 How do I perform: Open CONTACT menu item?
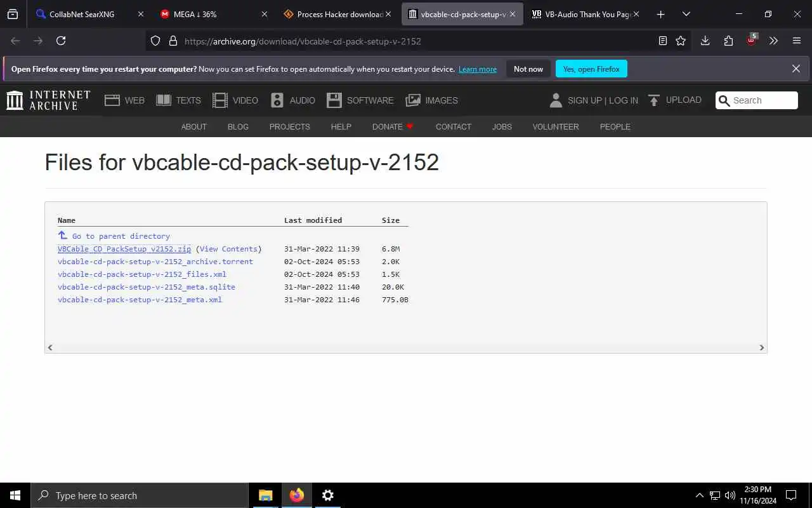coord(453,127)
